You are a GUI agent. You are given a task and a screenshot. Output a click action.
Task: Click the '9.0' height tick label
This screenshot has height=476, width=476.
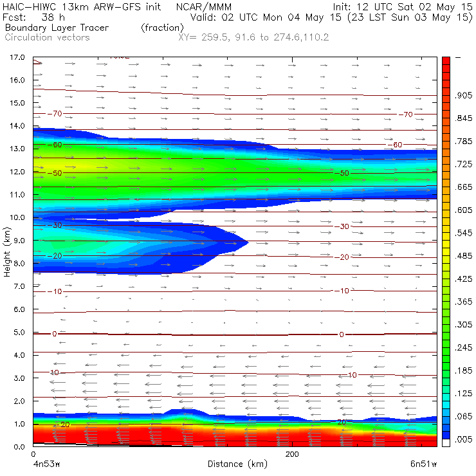(x=19, y=241)
